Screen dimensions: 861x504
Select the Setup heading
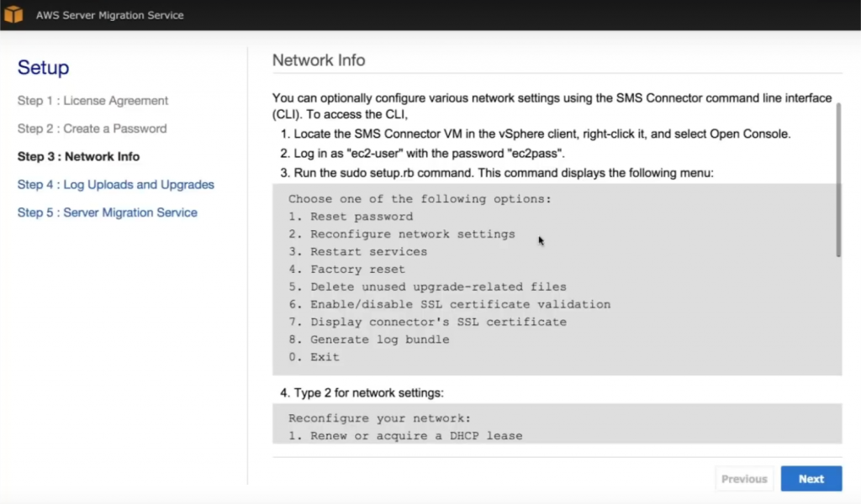43,68
